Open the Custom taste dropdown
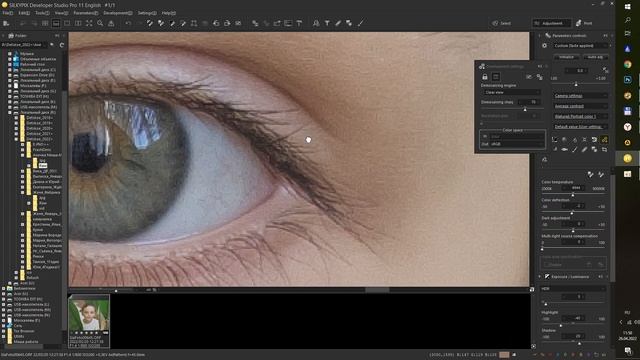 tap(580, 46)
